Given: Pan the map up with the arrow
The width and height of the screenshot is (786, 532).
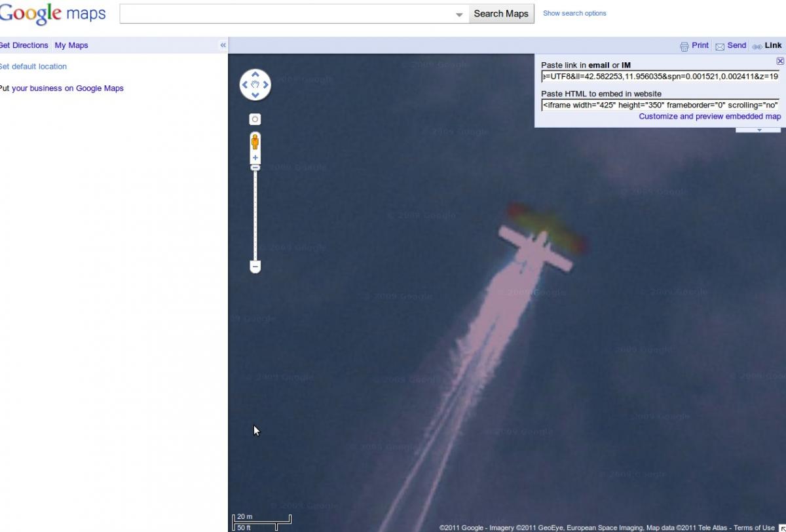Looking at the screenshot, I should tap(255, 75).
